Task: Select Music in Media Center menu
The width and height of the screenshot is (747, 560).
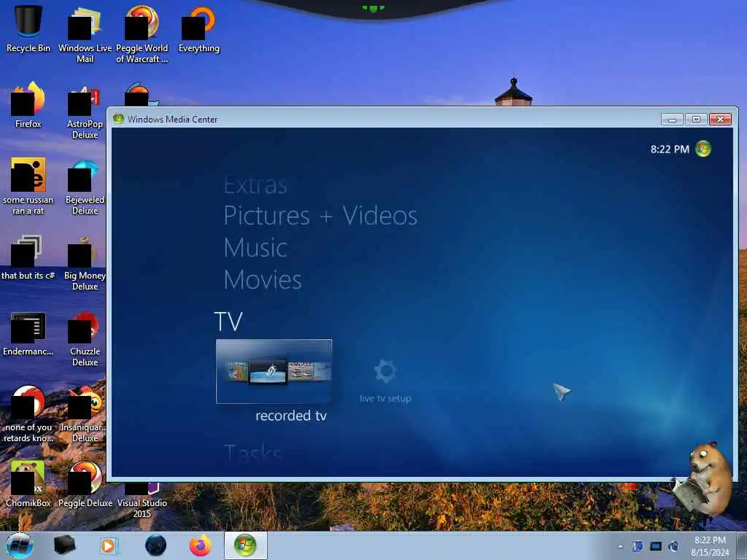Action: (255, 248)
